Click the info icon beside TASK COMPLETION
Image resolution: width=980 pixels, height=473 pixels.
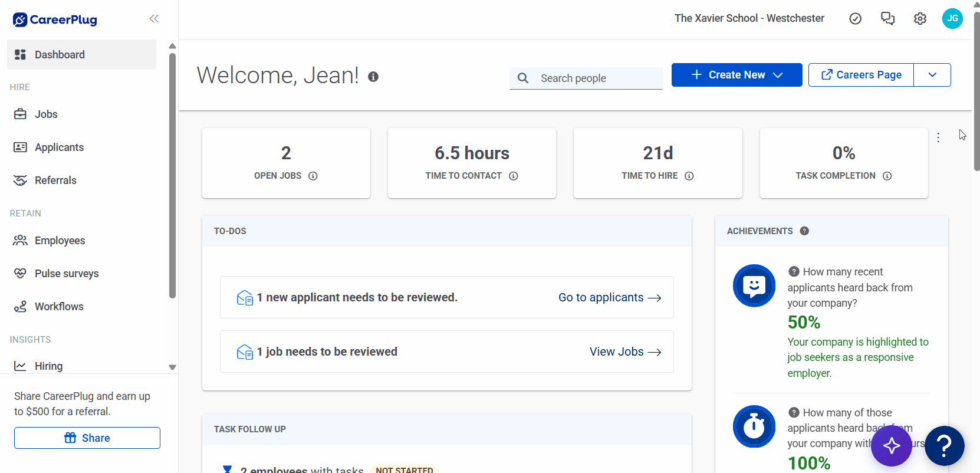[x=887, y=176]
